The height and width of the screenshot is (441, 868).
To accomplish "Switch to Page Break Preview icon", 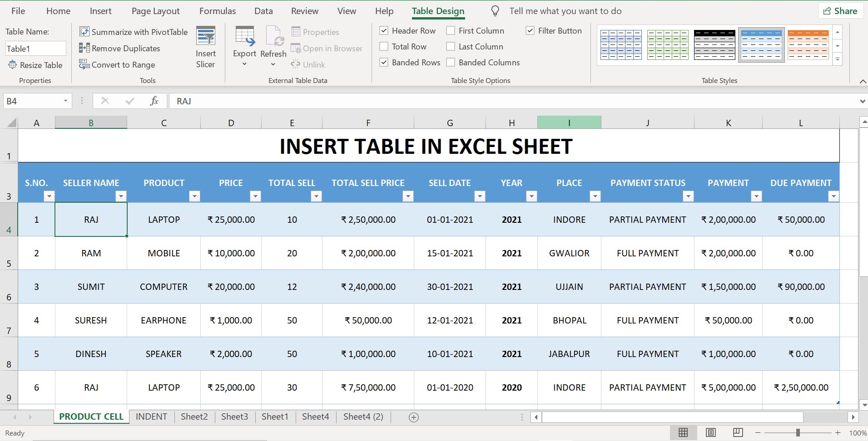I will (738, 433).
